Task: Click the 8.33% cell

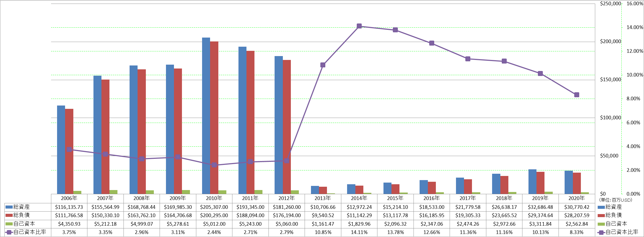Action: [x=576, y=232]
